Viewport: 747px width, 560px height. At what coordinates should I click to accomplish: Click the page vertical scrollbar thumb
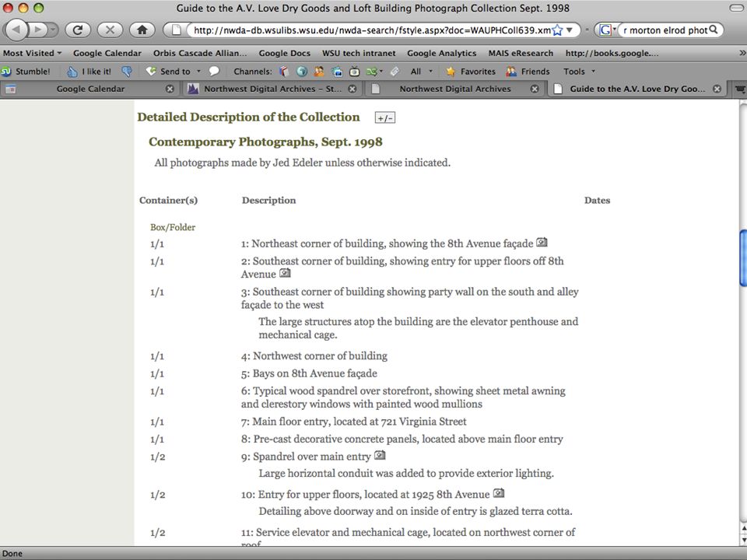[742, 257]
